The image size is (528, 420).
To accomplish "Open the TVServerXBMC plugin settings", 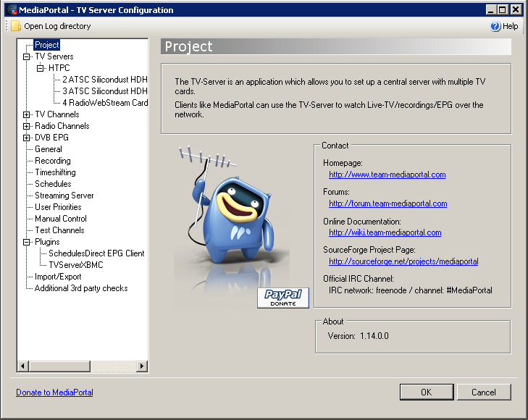I will [76, 265].
